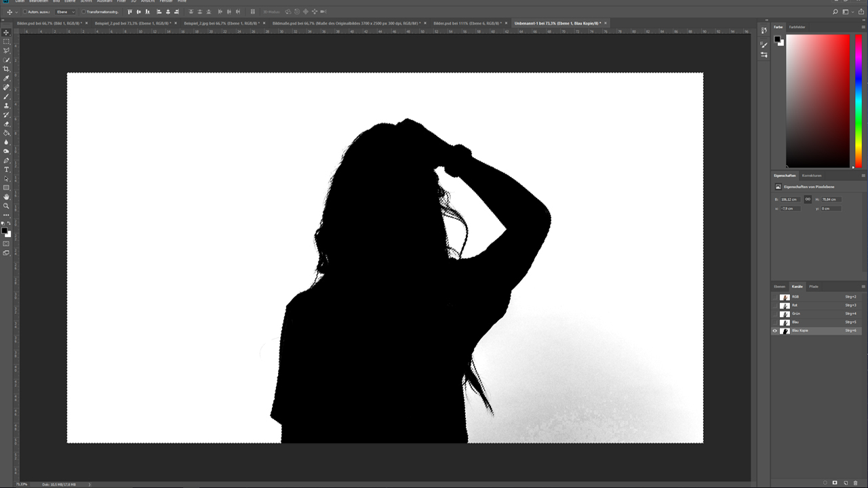Select the Crop tool
The height and width of the screenshot is (488, 868).
pyautogui.click(x=7, y=69)
